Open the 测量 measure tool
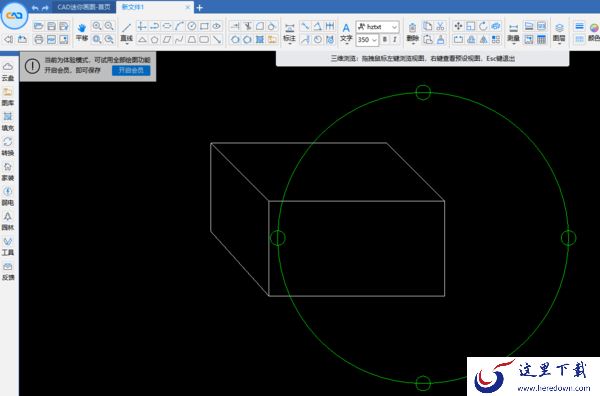This screenshot has width=600, height=396. [513, 32]
